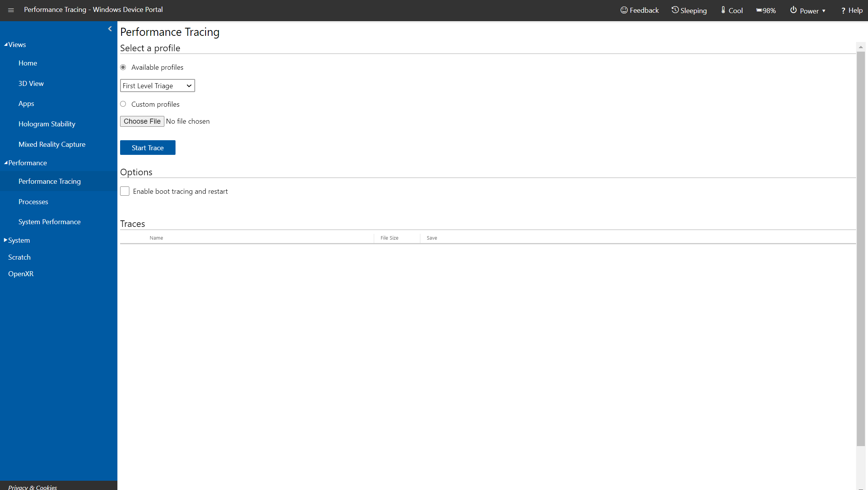
Task: Click Choose File for custom profile
Action: tap(142, 121)
